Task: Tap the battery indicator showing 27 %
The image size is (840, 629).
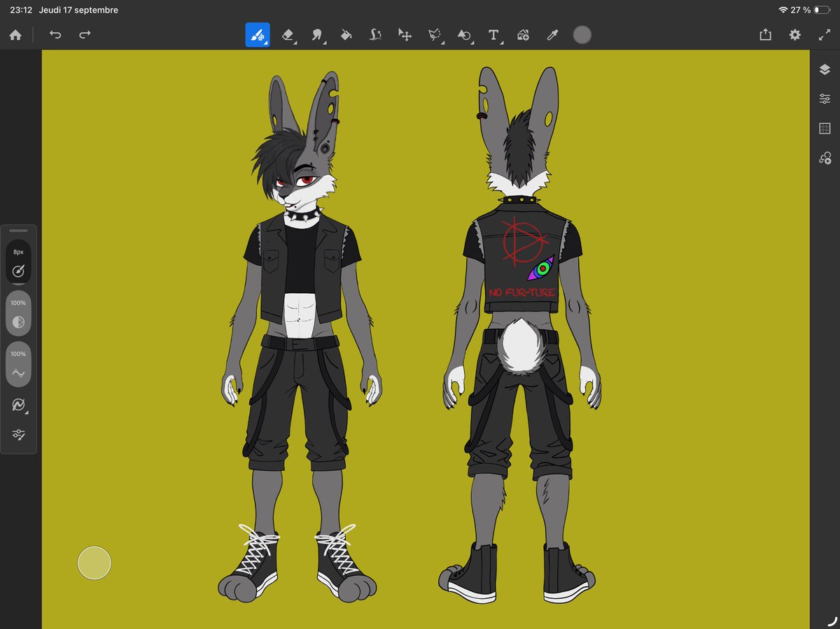Action: [811, 10]
